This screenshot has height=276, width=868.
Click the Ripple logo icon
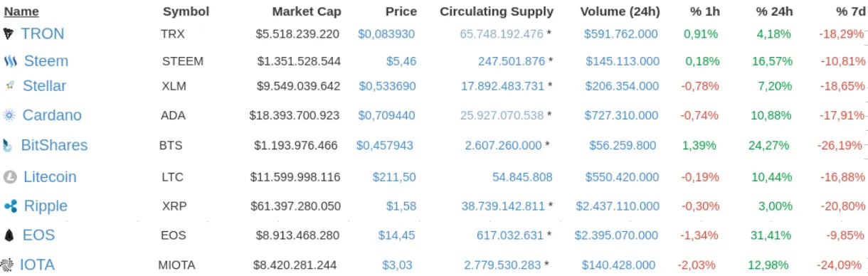tap(10, 206)
